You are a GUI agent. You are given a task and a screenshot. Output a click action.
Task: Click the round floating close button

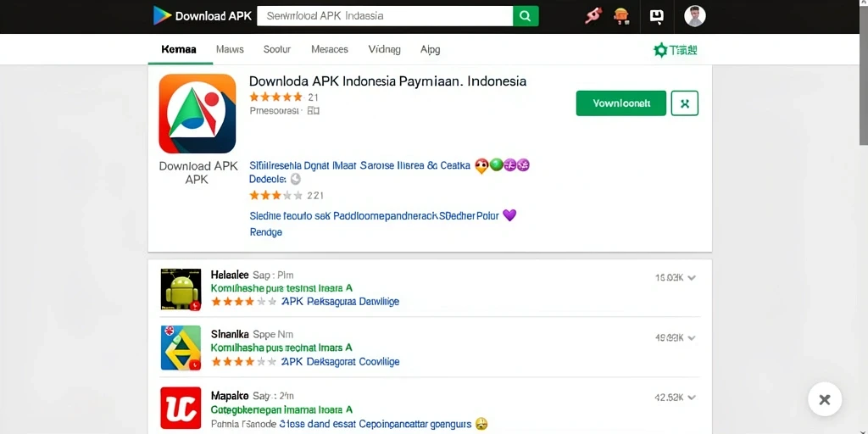(x=825, y=399)
